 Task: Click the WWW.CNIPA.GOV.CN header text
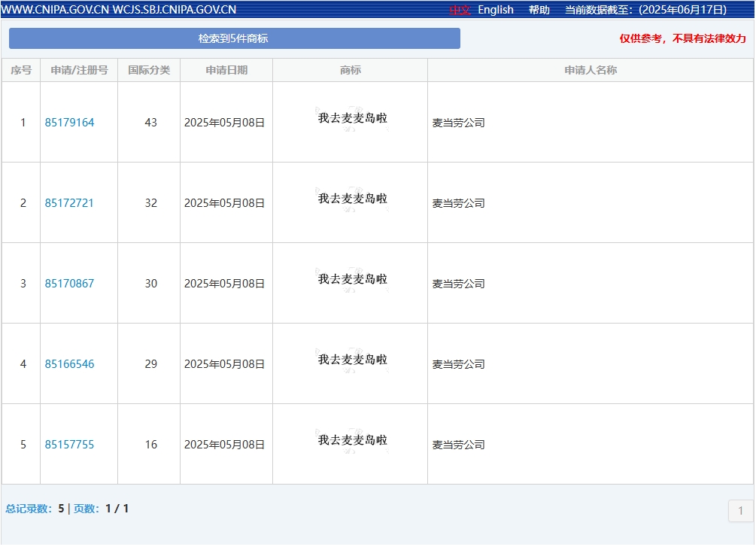tap(55, 10)
